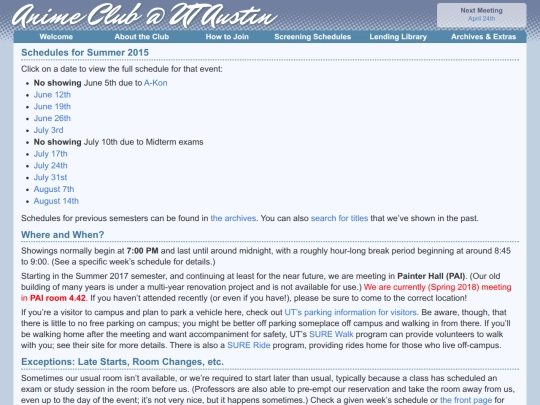Open How to Join page
Image resolution: width=540 pixels, height=405 pixels.
pyautogui.click(x=227, y=37)
